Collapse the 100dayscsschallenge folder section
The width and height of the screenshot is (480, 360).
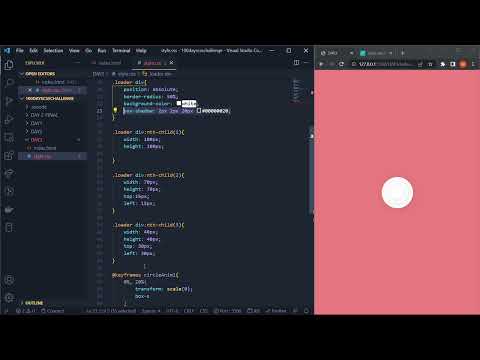click(49, 99)
